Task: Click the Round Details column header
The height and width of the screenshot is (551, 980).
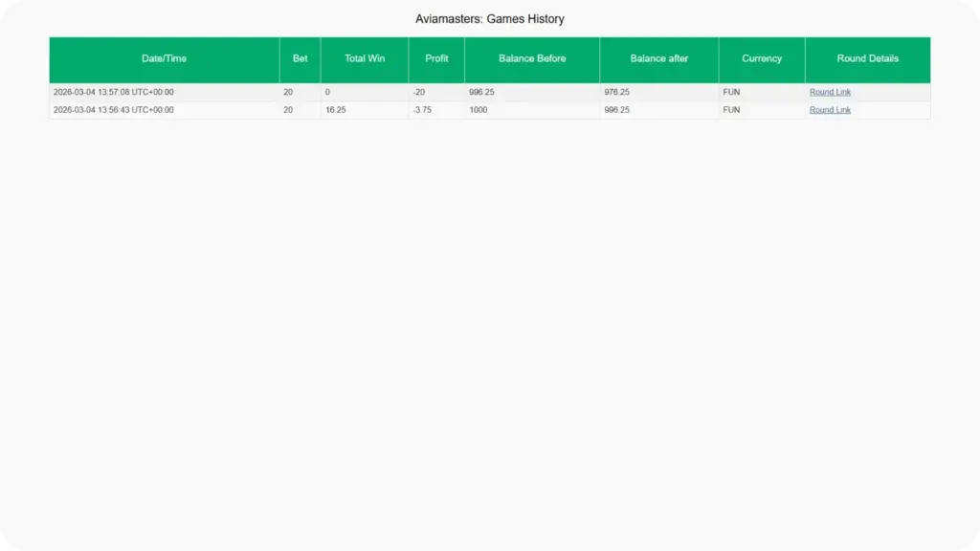Action: click(x=867, y=58)
